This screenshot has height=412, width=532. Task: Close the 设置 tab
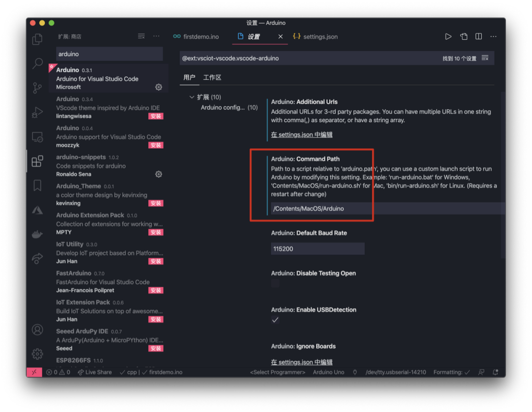281,36
